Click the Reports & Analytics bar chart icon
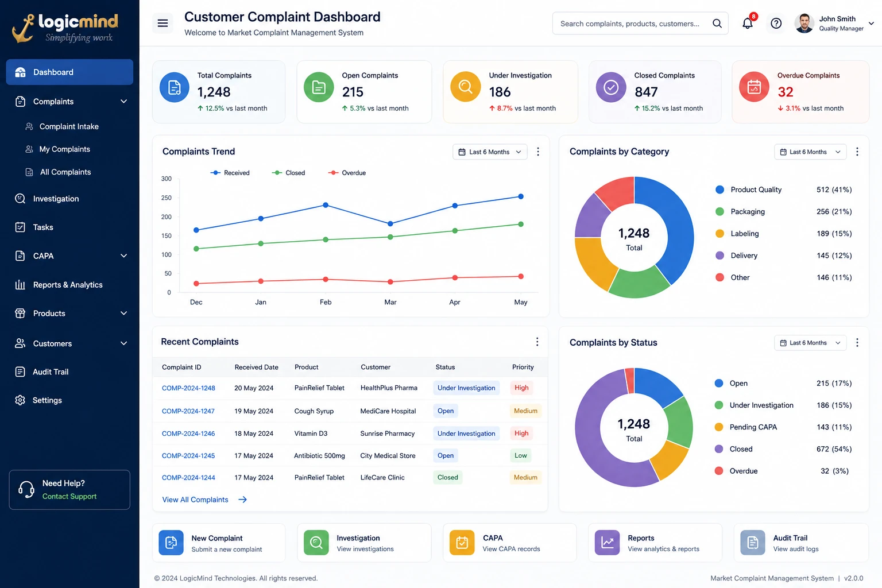 tap(20, 285)
